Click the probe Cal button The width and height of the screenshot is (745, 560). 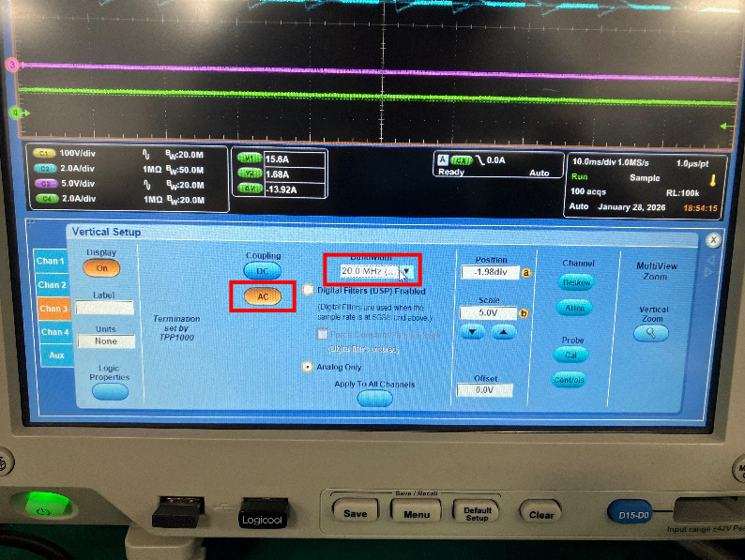(x=570, y=356)
